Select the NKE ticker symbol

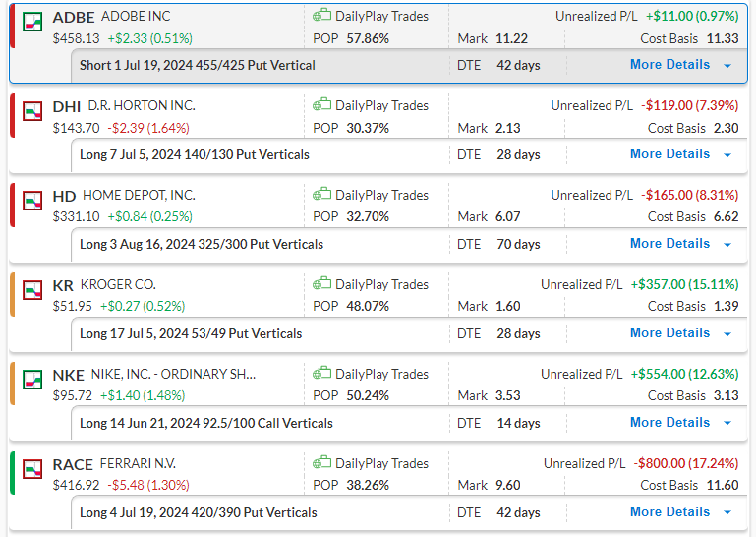click(x=68, y=376)
